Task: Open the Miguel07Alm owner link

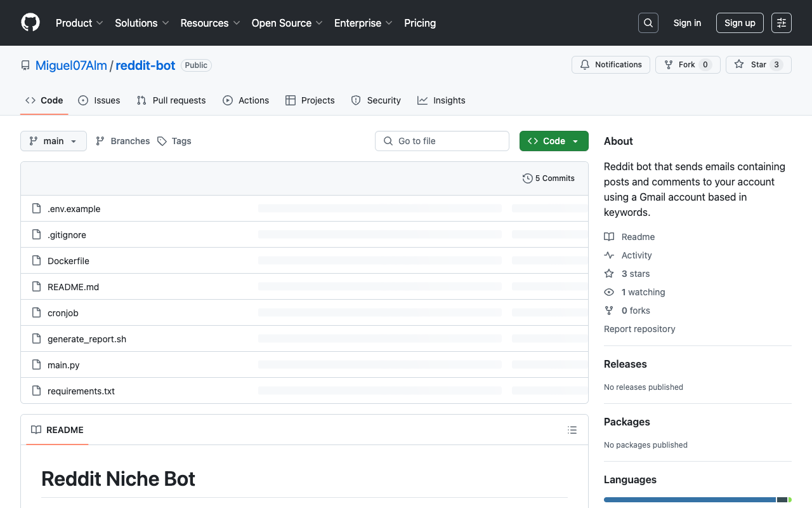Action: 71,65
